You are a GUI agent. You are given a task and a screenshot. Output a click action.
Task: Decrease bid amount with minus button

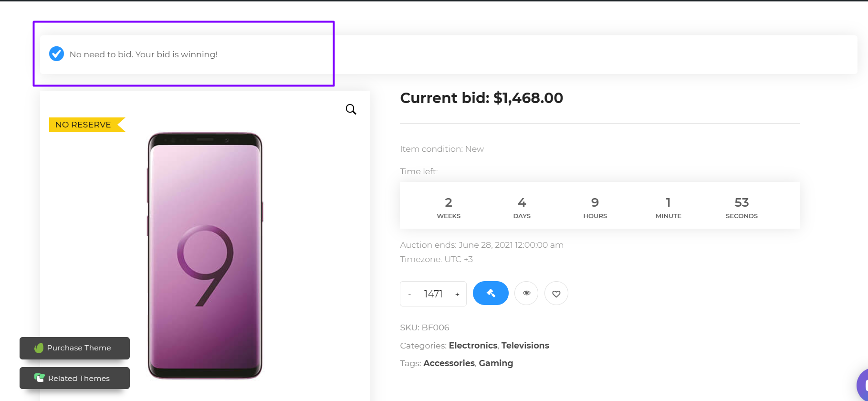(409, 294)
